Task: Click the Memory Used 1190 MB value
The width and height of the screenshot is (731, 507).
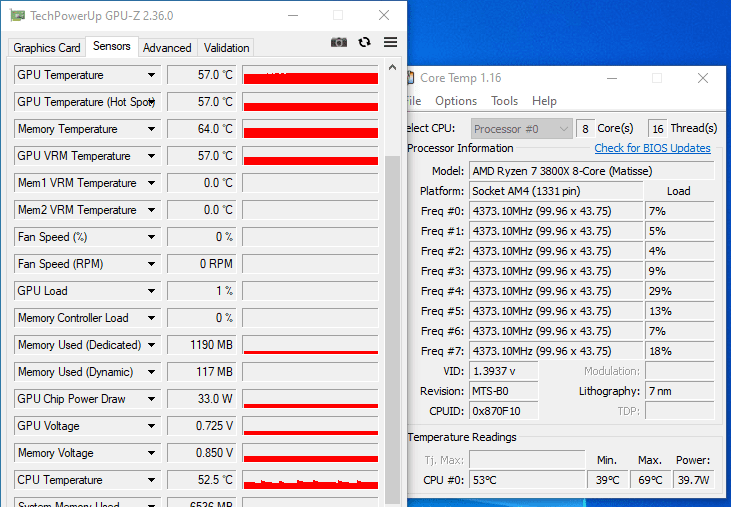Action: tap(202, 345)
